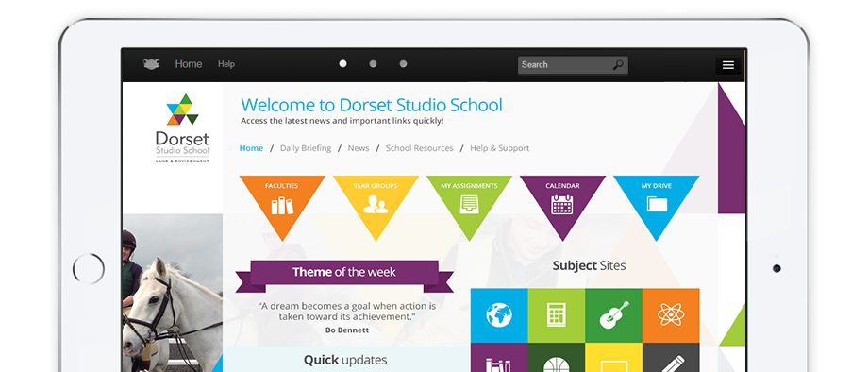This screenshot has width=868, height=372.
Task: Open the atom subject site tile
Action: (671, 315)
